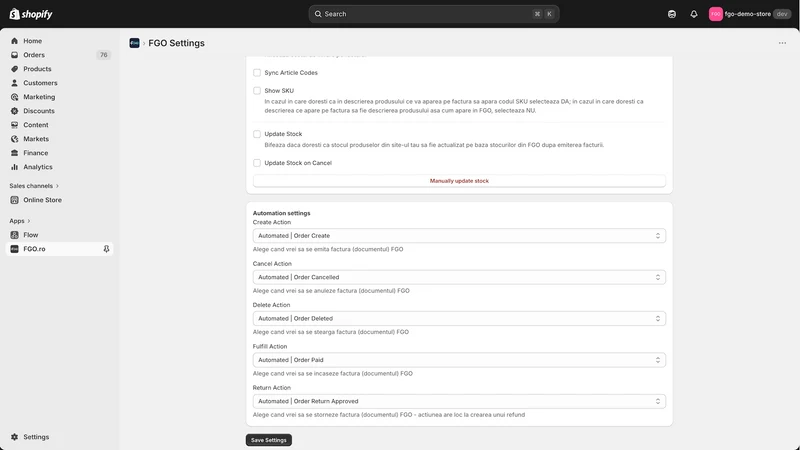The image size is (800, 450).
Task: Click the Content icon in sidebar
Action: pos(14,124)
